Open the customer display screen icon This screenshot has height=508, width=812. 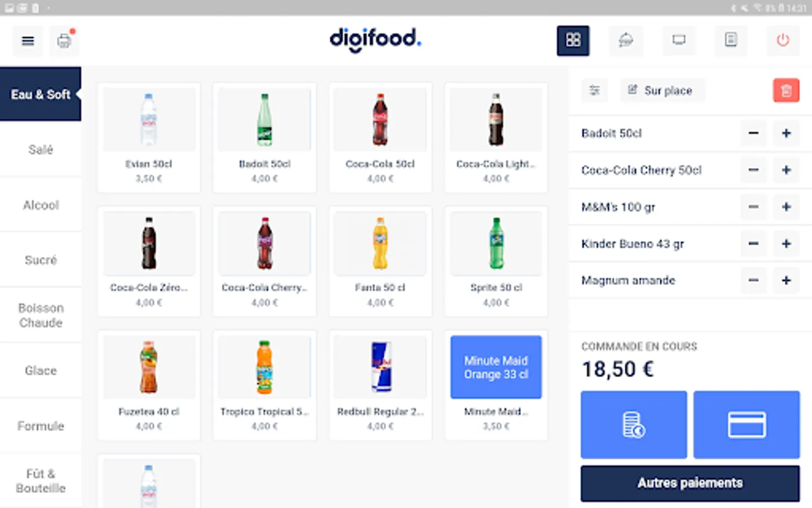pyautogui.click(x=679, y=40)
